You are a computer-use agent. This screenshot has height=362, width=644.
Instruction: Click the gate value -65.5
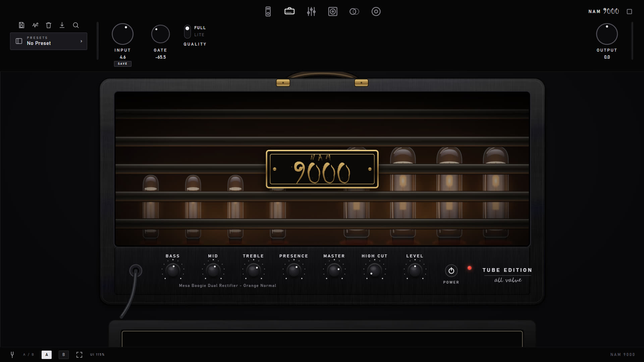pyautogui.click(x=160, y=57)
